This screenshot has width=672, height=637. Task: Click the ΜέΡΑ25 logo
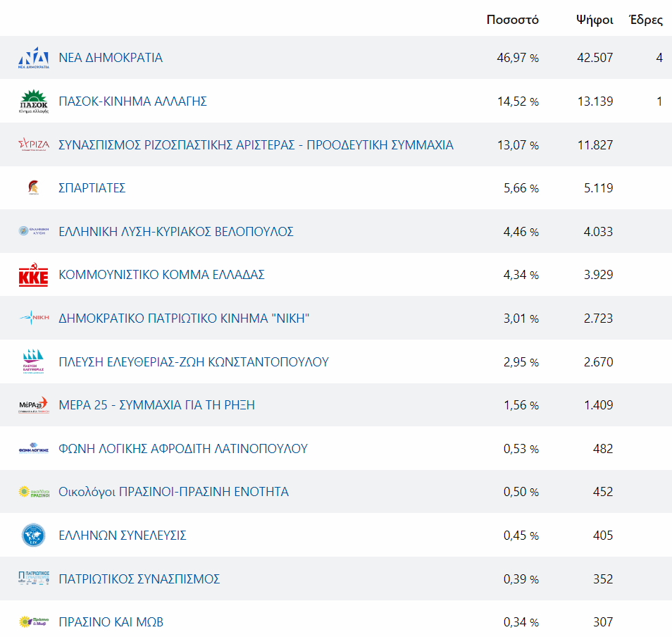pyautogui.click(x=33, y=404)
